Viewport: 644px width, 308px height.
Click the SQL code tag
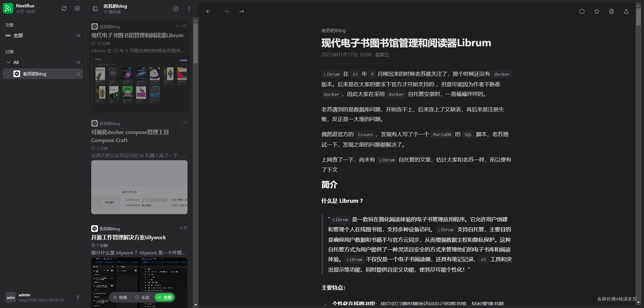(468, 134)
